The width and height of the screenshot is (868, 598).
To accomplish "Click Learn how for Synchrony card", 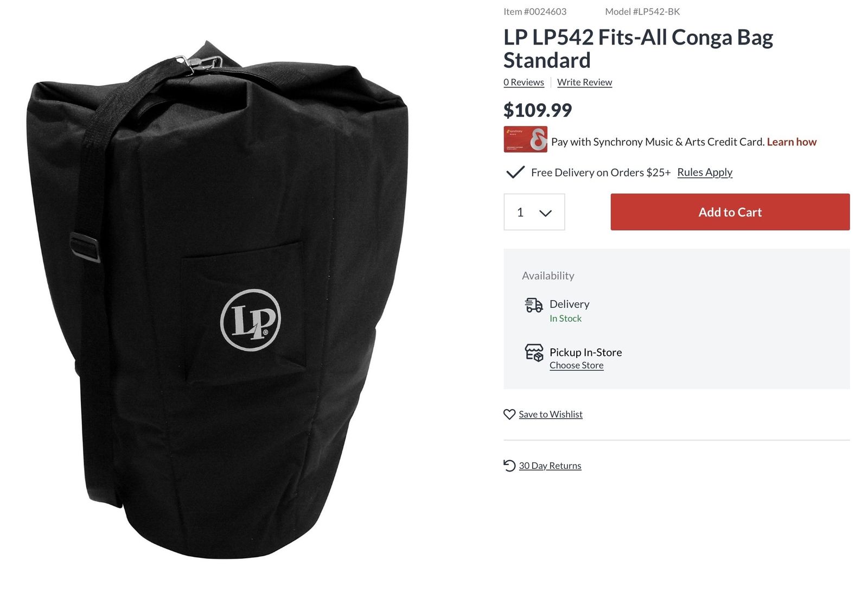I will pos(792,142).
